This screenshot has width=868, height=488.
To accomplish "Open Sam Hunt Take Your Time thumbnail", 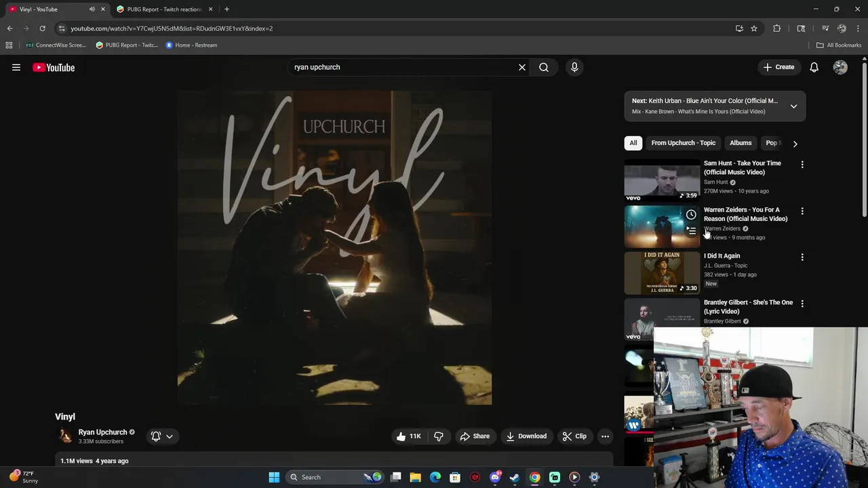I will click(x=662, y=180).
